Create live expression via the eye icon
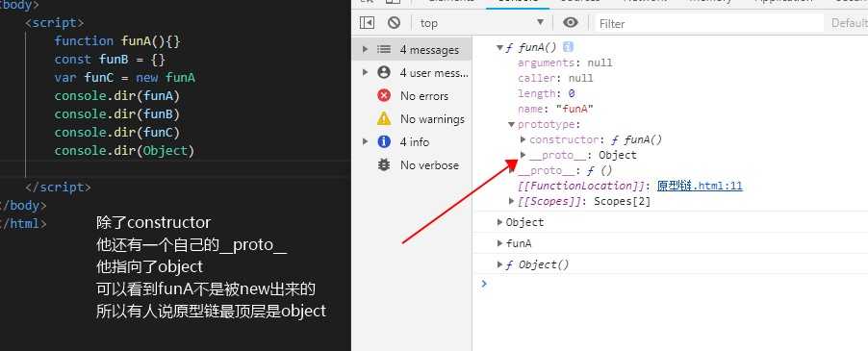This screenshot has height=351, width=868. click(x=571, y=23)
